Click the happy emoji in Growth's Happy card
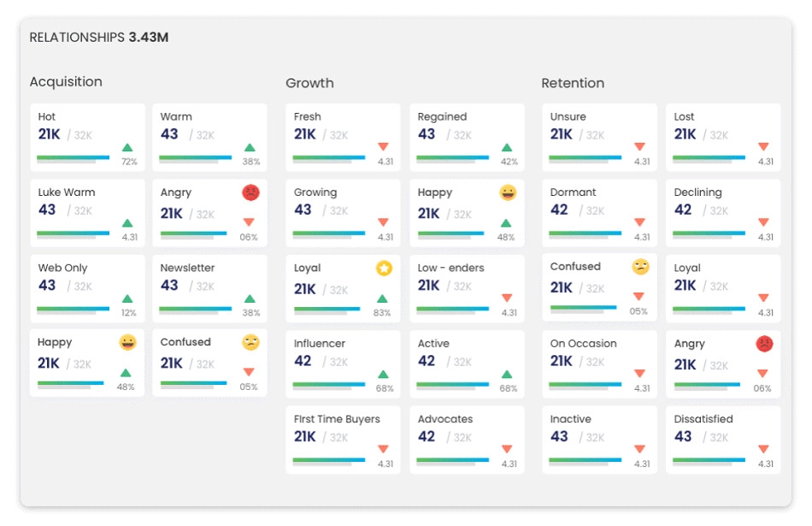Screen dimensions: 812x526 (508, 192)
